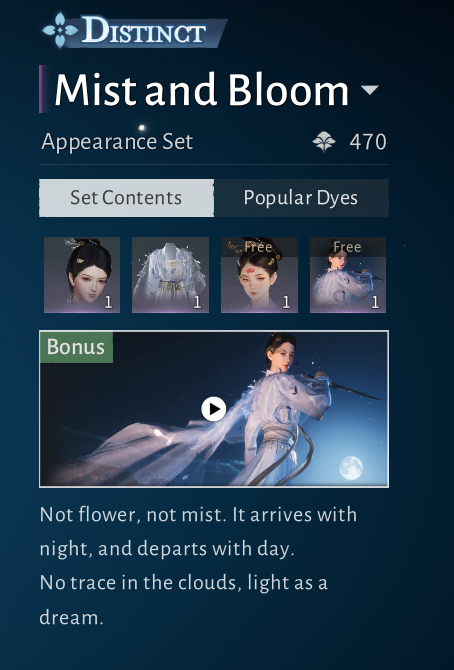The width and height of the screenshot is (454, 670).
Task: Click the moon in the preview thumbnail
Action: click(x=351, y=467)
